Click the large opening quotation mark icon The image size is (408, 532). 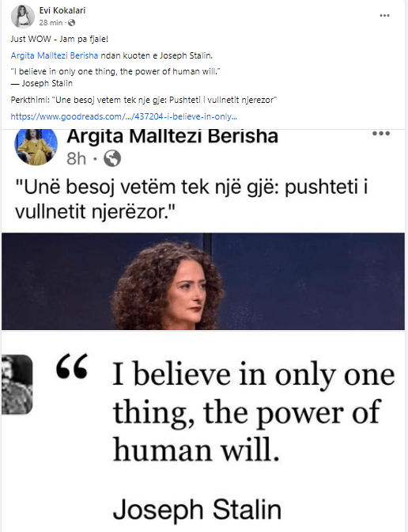72,366
